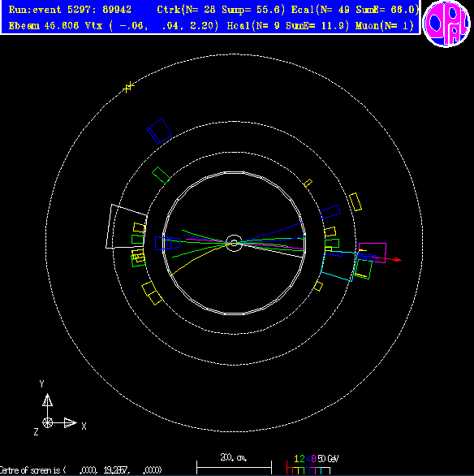This screenshot has height=476, width=474.
Task: Select the green calorimeter box upper left
Action: pos(161,175)
